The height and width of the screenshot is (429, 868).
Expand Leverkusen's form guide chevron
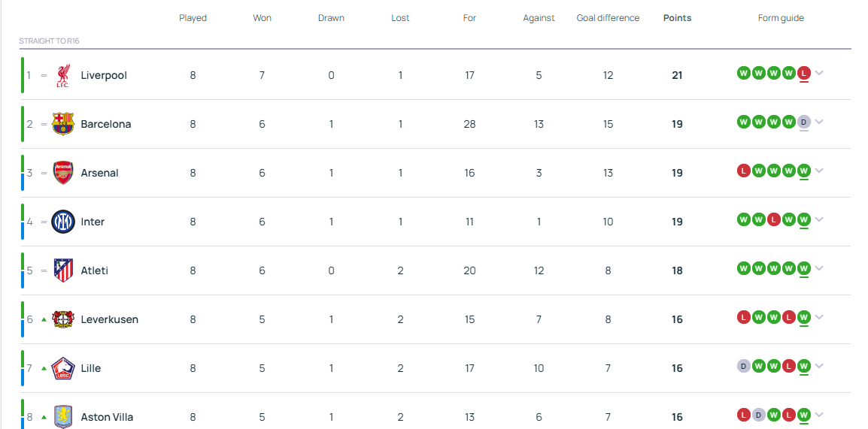(819, 318)
